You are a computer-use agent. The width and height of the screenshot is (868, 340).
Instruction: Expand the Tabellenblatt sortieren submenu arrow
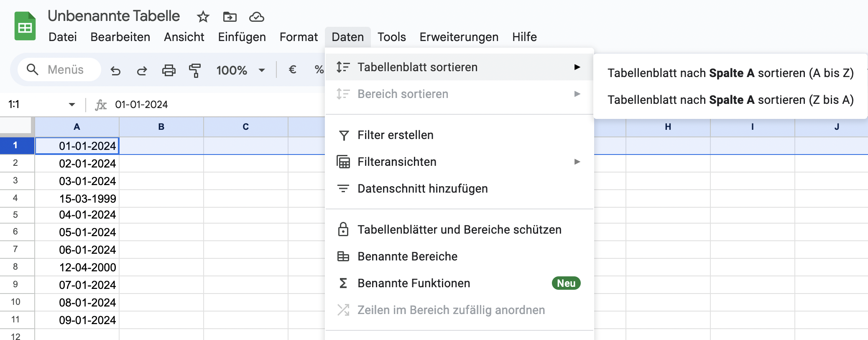(577, 67)
